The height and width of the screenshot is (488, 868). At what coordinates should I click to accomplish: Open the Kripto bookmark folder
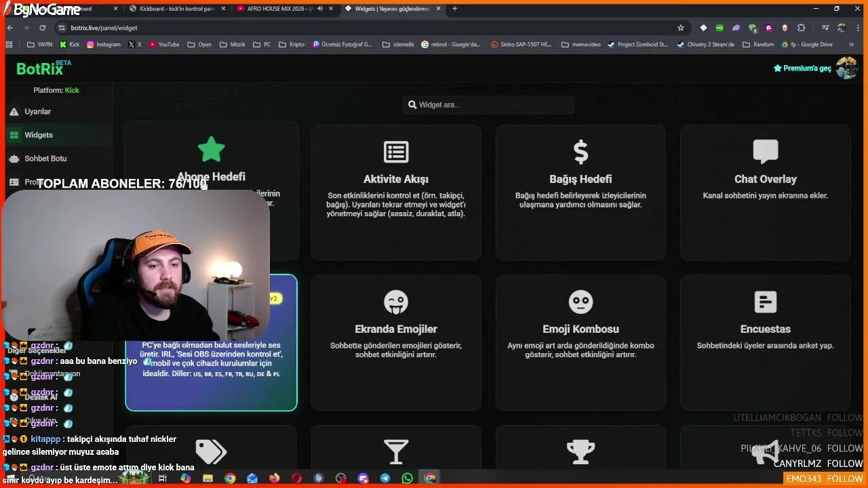(292, 45)
